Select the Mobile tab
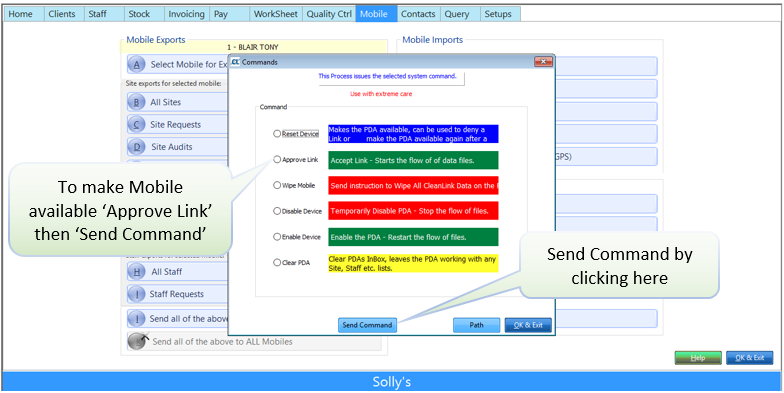The height and width of the screenshot is (393, 784). point(376,14)
